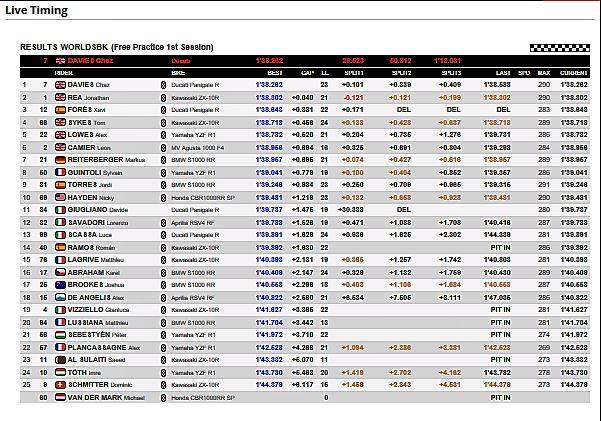The image size is (601, 421).
Task: Click the tyre icon in TORRES Jordi's row
Action: click(x=163, y=185)
